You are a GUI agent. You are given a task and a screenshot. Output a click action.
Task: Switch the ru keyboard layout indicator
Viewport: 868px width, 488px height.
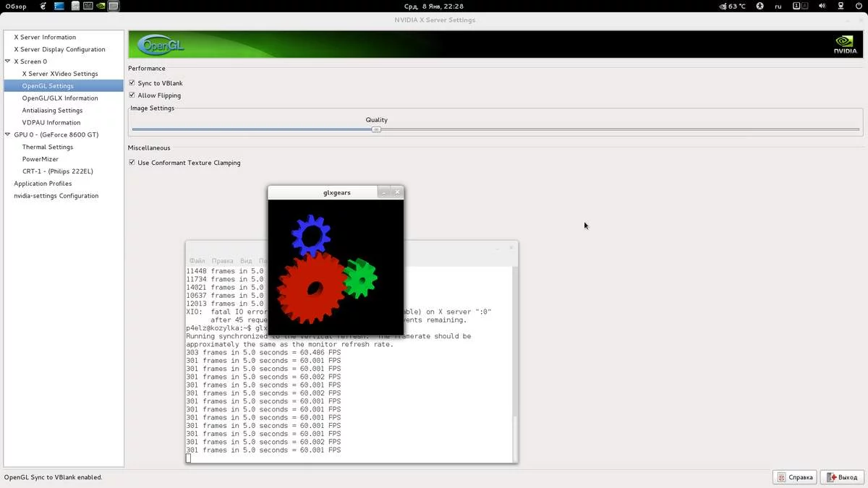[x=778, y=7]
